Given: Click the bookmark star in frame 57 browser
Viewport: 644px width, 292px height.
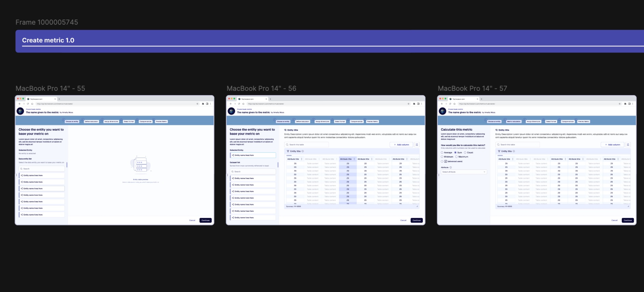Looking at the screenshot, I should click(x=619, y=104).
